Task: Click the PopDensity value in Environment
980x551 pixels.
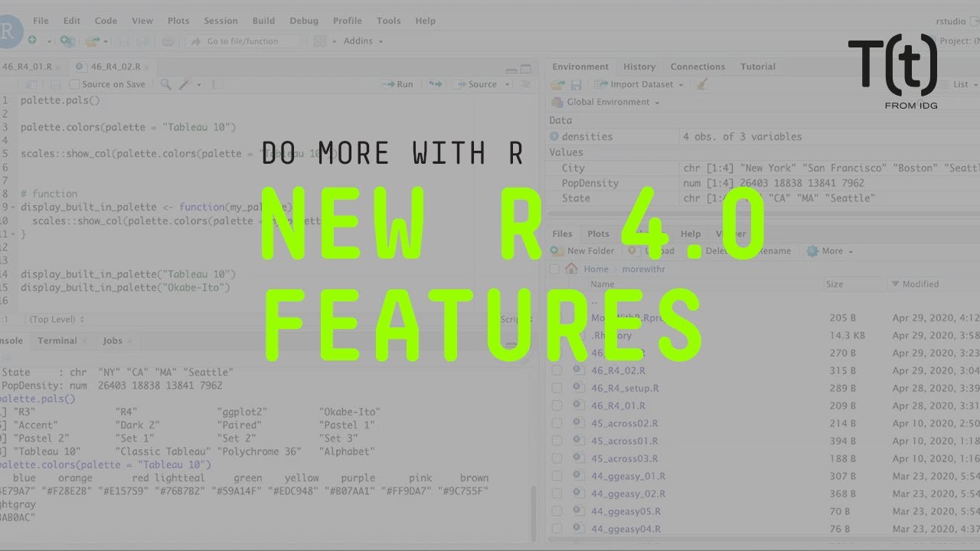Action: click(x=773, y=183)
